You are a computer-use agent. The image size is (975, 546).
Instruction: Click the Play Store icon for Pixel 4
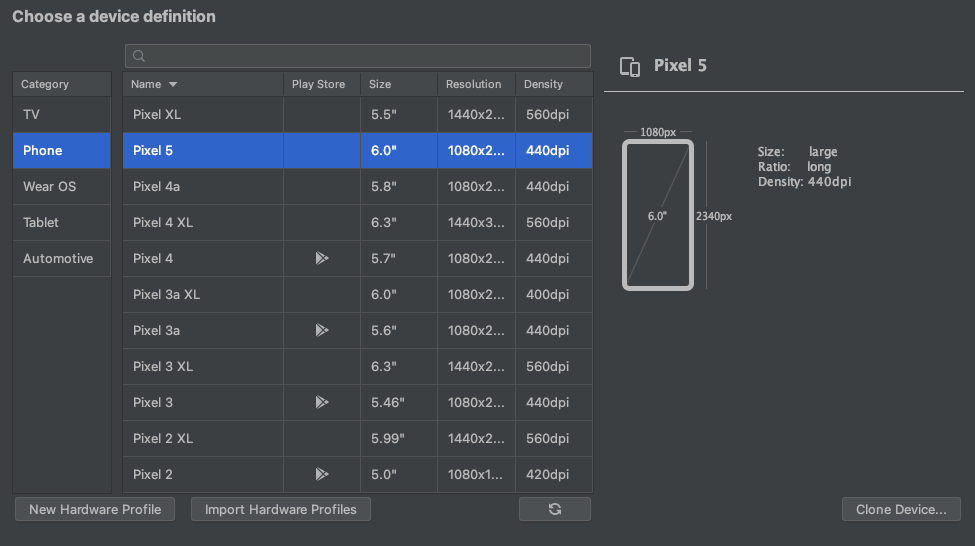tap(321, 258)
